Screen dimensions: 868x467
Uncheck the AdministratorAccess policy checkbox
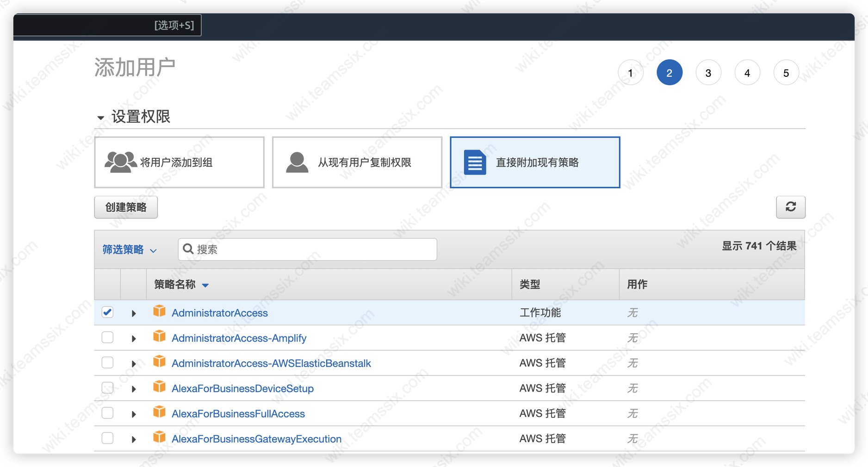coord(107,312)
